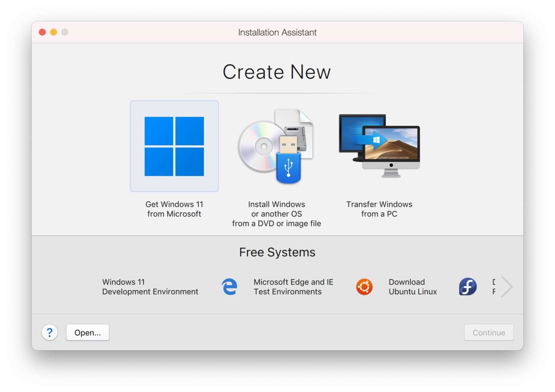Select Install Windows or another OS label

pyautogui.click(x=277, y=214)
